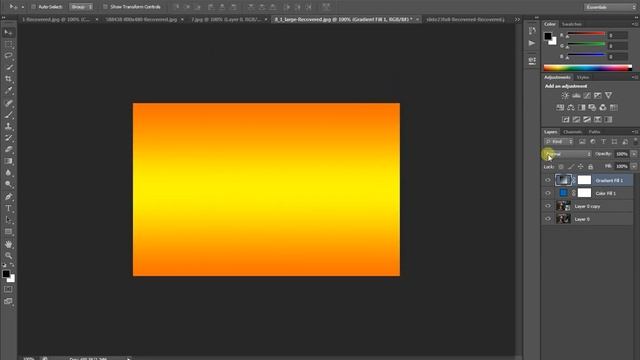640x360 pixels.
Task: Toggle lock position
Action: 580,167
